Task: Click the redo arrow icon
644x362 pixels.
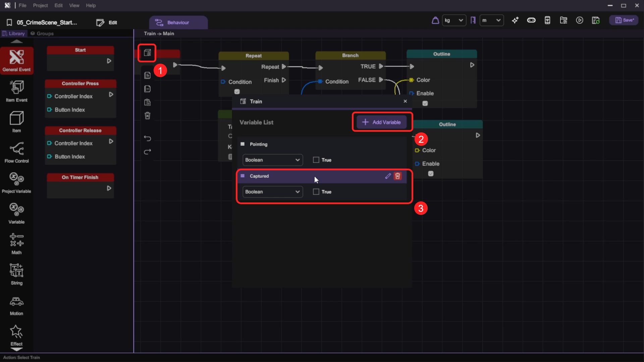Action: 147,152
